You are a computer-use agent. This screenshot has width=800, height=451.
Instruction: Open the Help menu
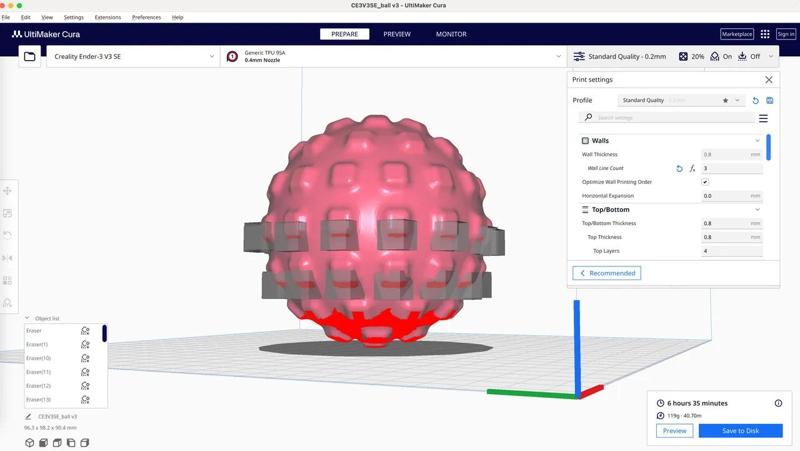point(177,17)
